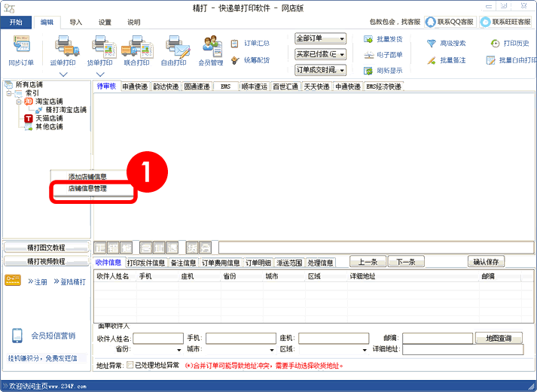Open the 省份 province dropdown
The height and width of the screenshot is (392, 537).
click(151, 350)
